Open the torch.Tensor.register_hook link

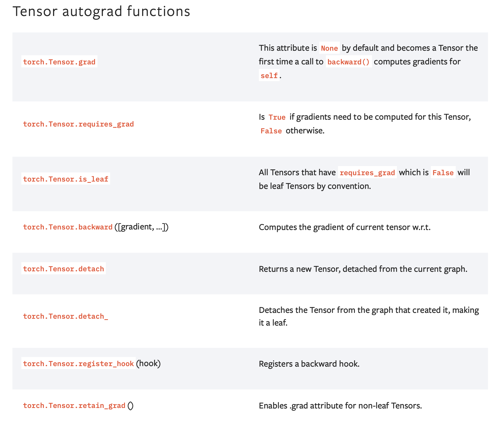pyautogui.click(x=78, y=364)
